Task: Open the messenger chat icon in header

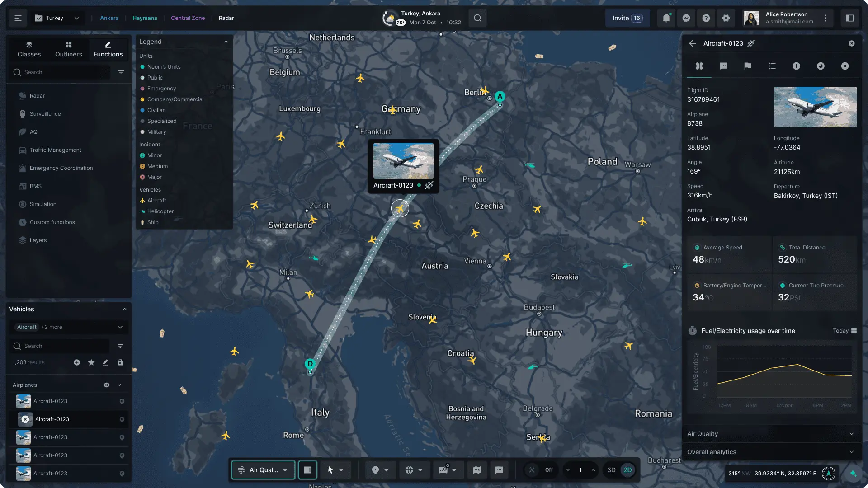Action: (x=686, y=18)
